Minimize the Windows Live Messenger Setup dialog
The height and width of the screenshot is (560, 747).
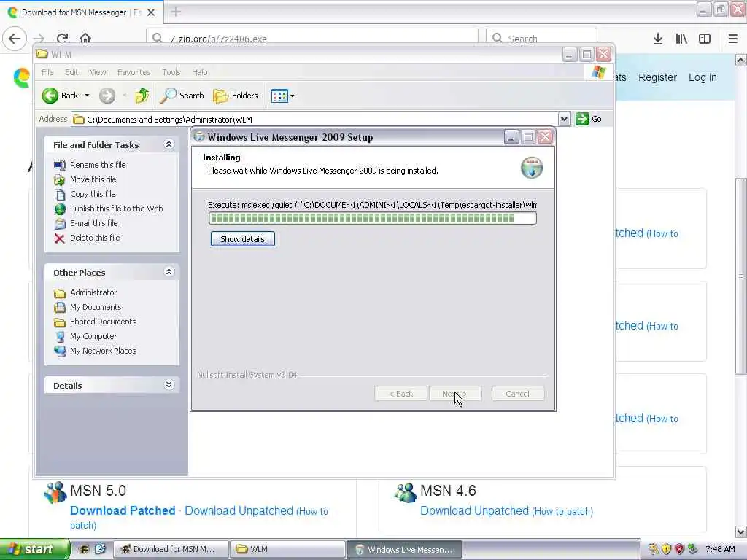(x=511, y=138)
